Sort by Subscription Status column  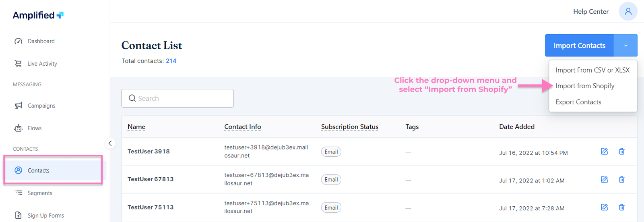click(349, 127)
